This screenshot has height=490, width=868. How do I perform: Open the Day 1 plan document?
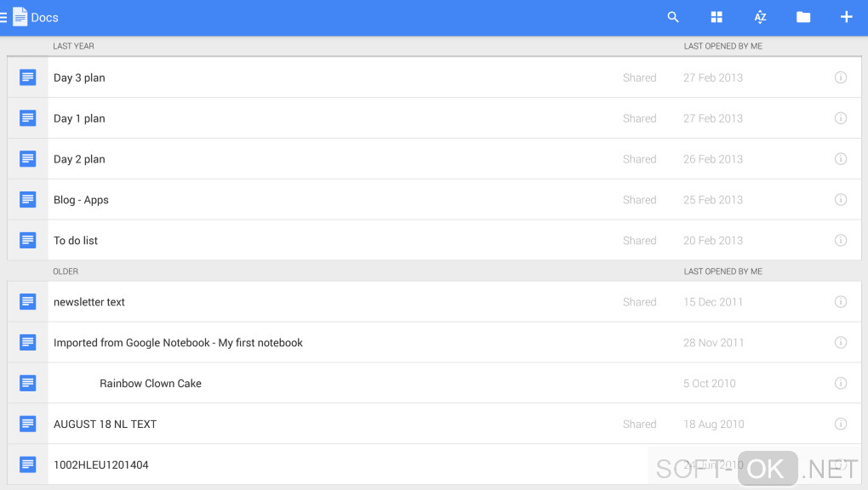point(79,118)
